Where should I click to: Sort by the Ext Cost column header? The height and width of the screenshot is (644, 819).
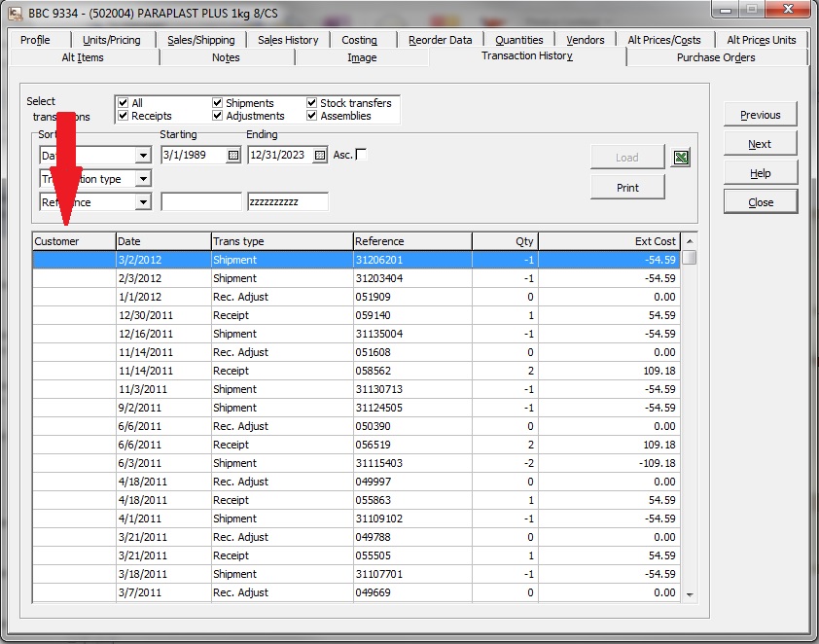608,241
